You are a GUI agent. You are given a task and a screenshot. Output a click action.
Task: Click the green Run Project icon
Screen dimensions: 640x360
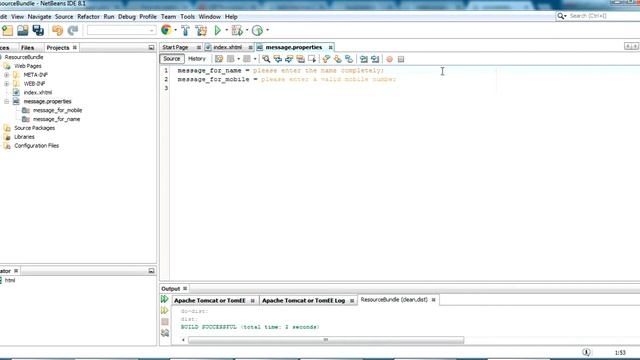point(218,30)
